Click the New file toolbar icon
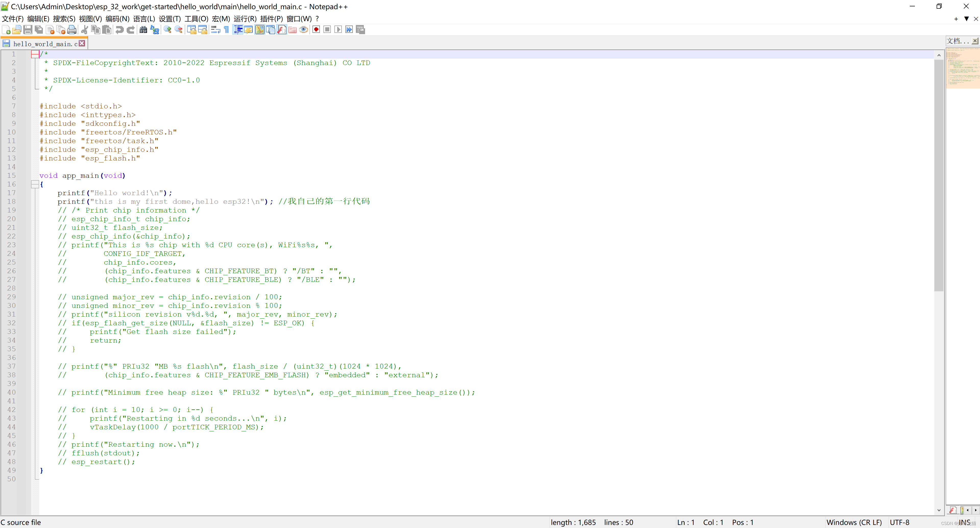980x528 pixels. tap(6, 30)
